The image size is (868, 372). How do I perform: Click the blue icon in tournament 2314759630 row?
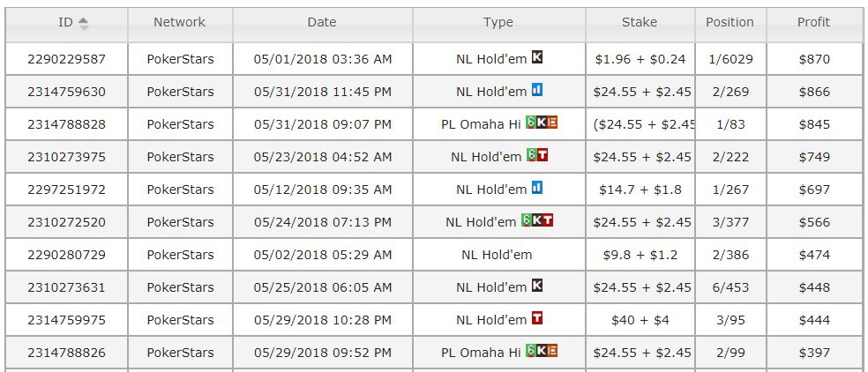point(536,91)
